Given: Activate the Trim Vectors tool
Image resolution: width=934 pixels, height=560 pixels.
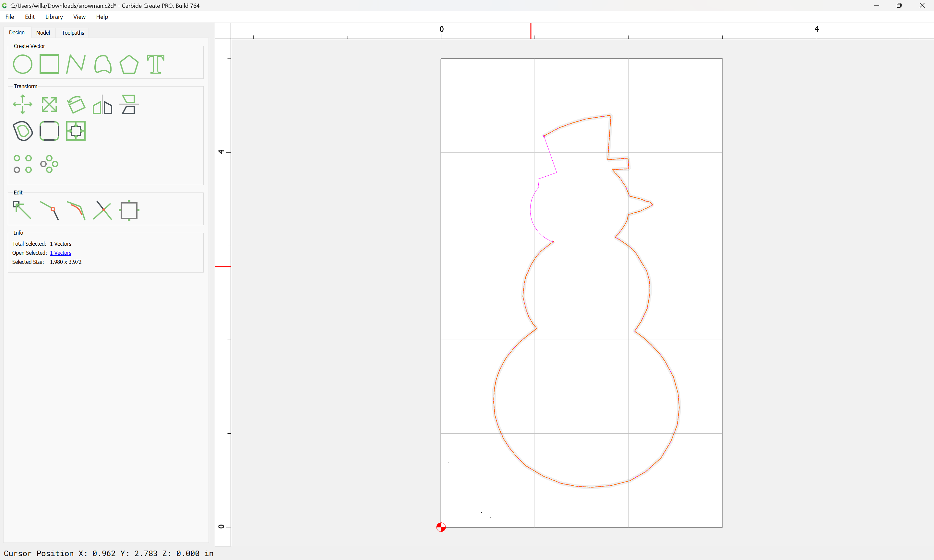Looking at the screenshot, I should pos(102,210).
